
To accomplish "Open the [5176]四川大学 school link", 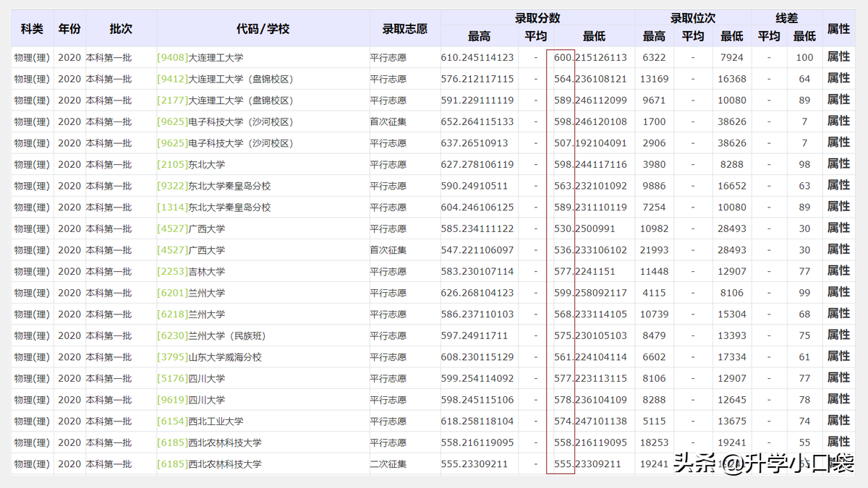I will 191,378.
